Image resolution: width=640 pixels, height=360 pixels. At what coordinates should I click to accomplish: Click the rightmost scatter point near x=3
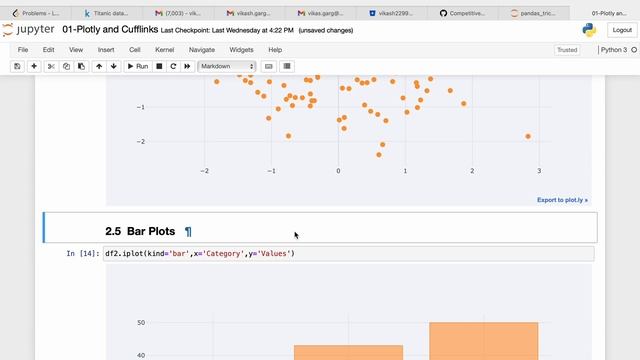pos(528,136)
